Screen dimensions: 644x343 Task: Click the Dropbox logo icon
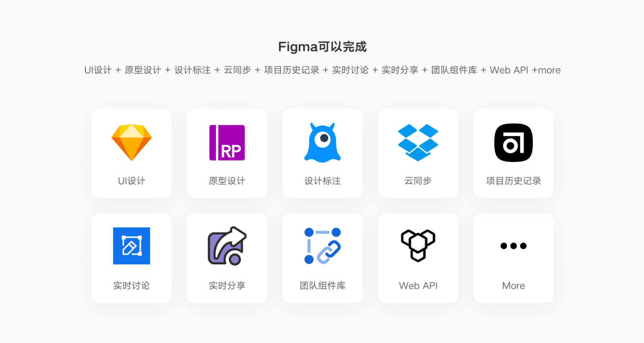pos(418,143)
